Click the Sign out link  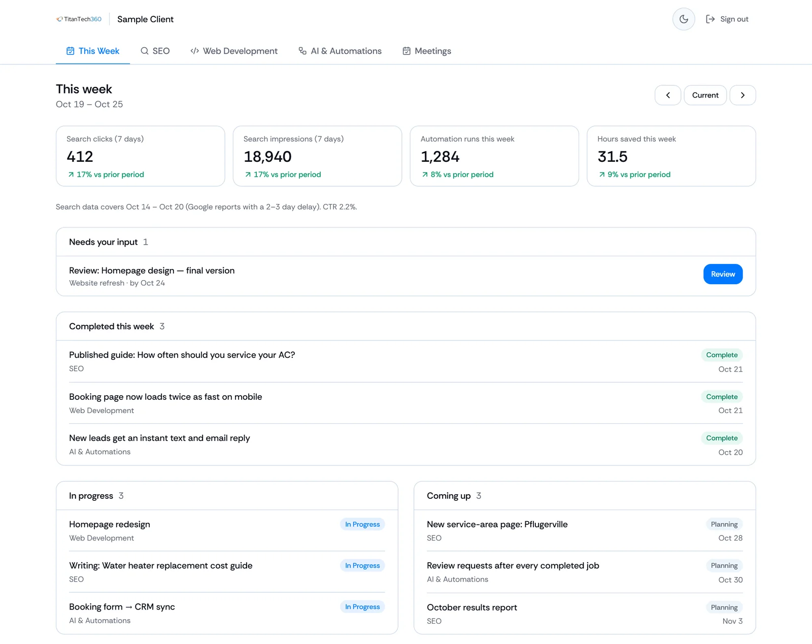[x=727, y=19]
